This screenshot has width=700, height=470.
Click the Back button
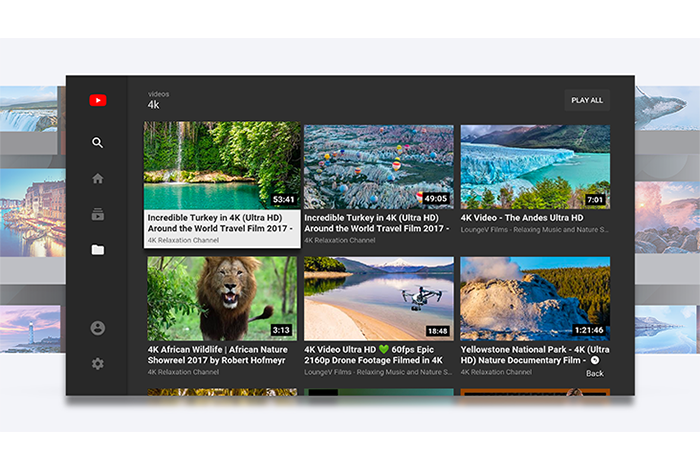595,373
